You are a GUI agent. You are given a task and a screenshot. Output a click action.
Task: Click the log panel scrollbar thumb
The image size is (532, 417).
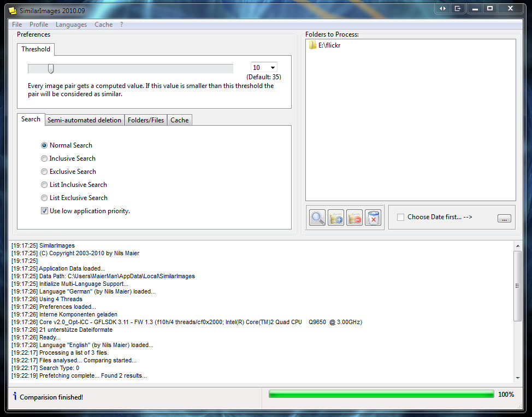tap(518, 286)
